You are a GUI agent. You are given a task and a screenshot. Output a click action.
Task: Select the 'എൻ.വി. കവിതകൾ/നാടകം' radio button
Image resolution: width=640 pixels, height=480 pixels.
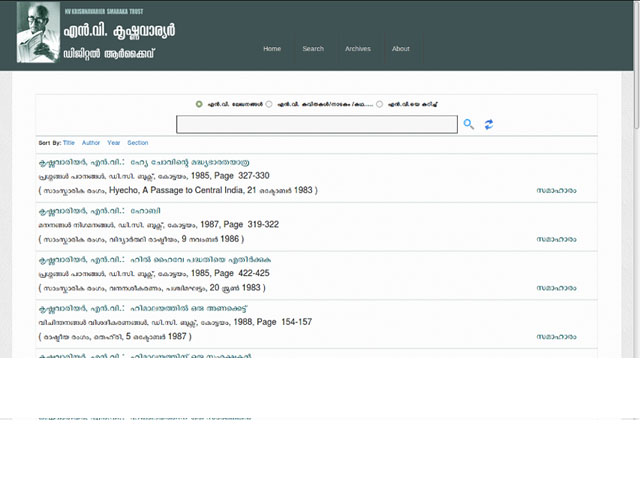coord(269,104)
